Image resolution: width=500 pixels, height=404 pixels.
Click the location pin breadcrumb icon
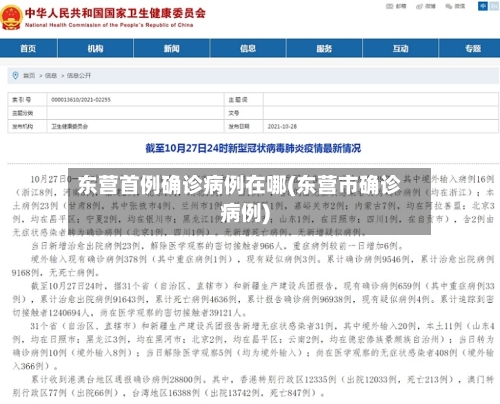(x=15, y=75)
